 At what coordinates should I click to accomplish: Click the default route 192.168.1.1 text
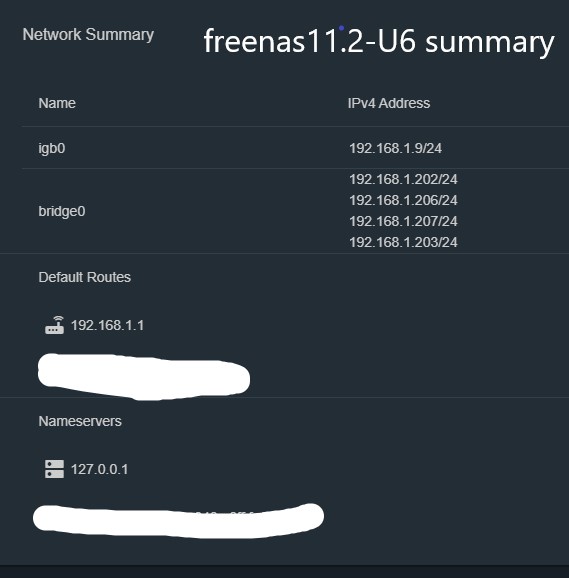click(x=107, y=325)
